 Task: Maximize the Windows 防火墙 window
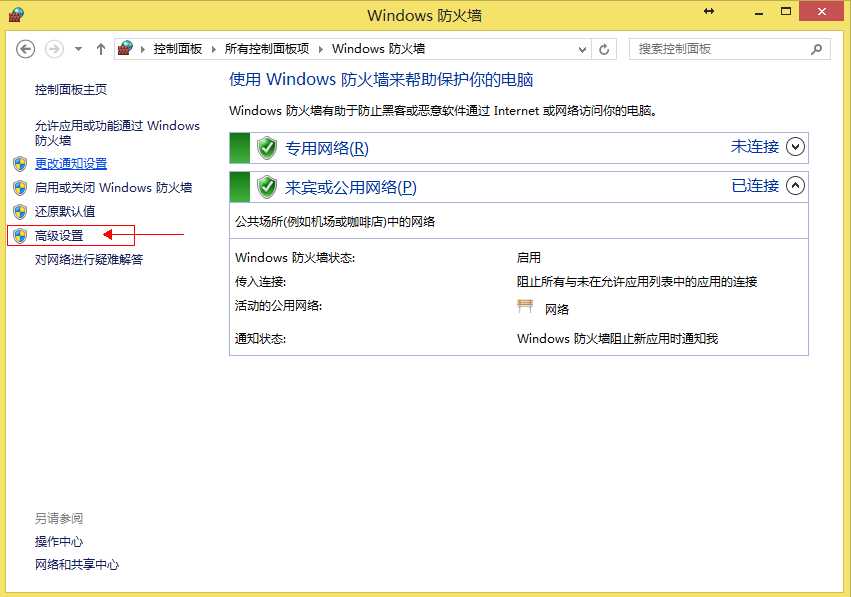pyautogui.click(x=786, y=11)
